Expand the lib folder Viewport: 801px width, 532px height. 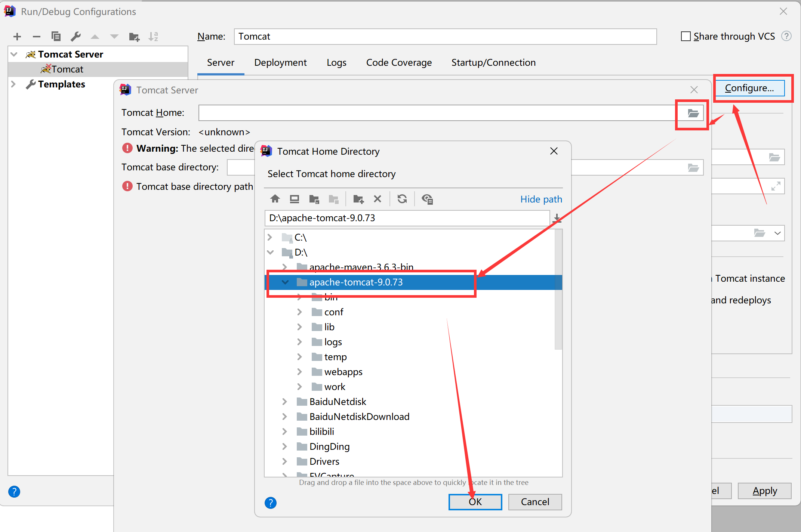click(x=299, y=327)
